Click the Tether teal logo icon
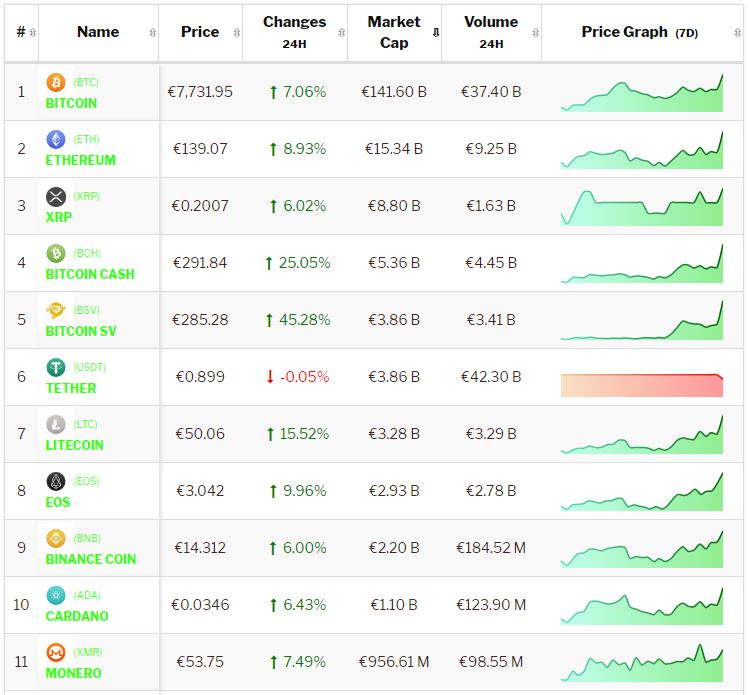This screenshot has width=749, height=695. [56, 368]
